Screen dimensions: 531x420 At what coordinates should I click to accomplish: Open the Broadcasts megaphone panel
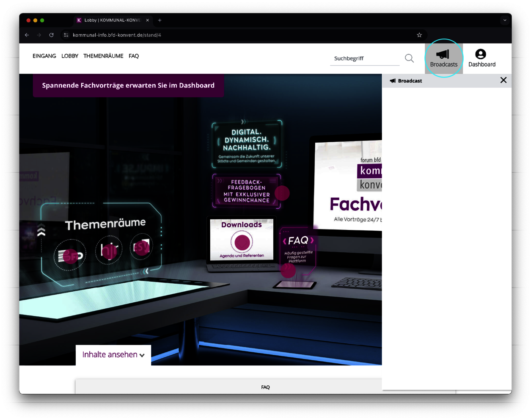[443, 58]
